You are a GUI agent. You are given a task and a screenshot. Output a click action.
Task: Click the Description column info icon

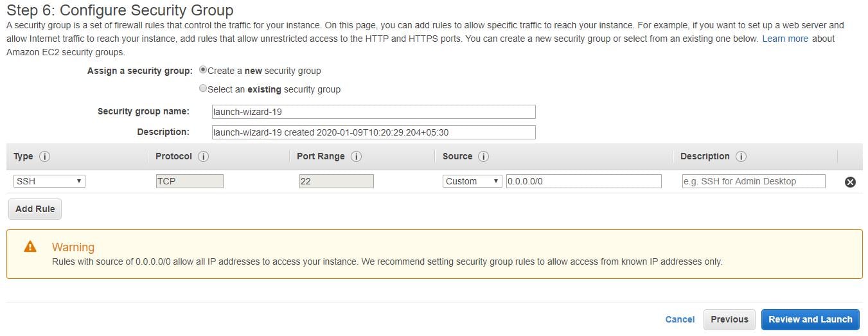click(x=741, y=157)
